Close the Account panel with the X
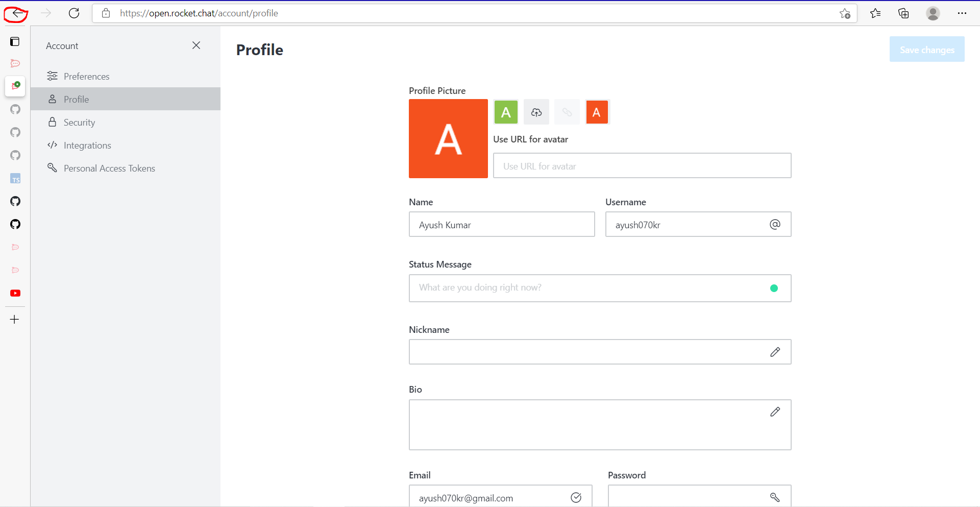 196,45
